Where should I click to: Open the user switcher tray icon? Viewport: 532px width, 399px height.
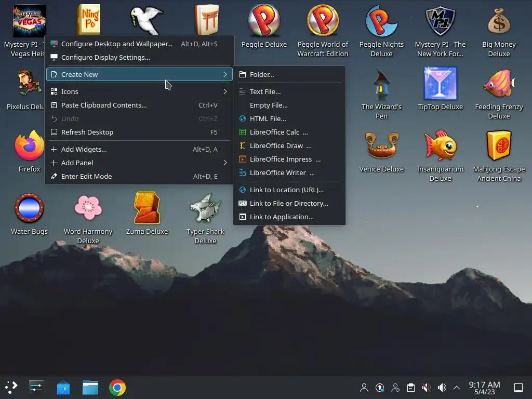coord(395,388)
